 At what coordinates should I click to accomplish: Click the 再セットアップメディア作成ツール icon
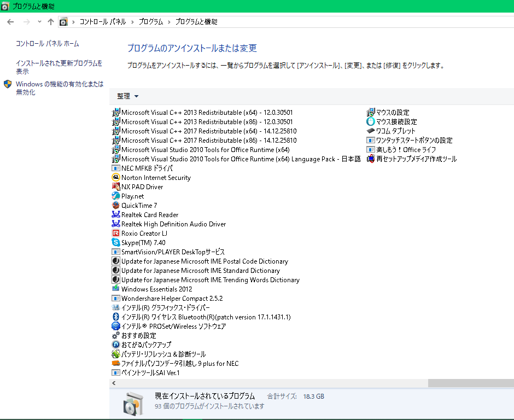pos(370,159)
